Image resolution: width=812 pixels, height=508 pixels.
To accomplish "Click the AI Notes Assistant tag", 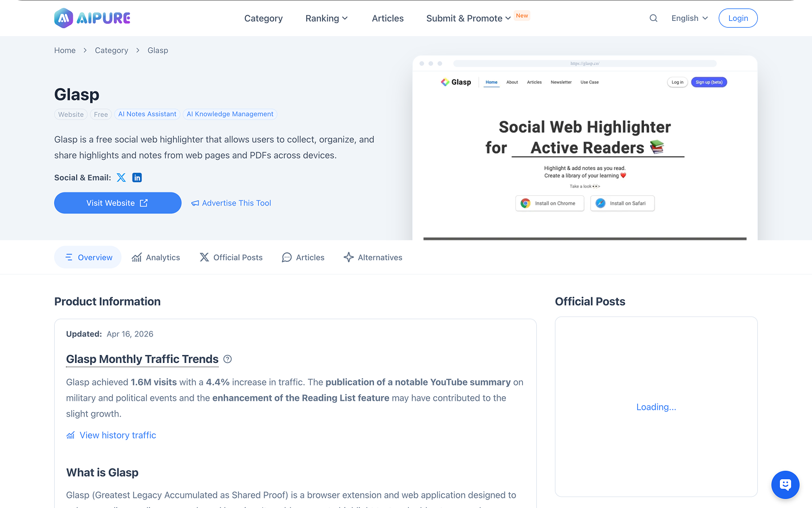I will tap(147, 114).
